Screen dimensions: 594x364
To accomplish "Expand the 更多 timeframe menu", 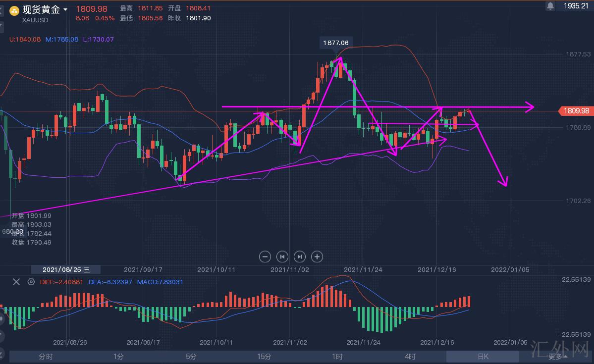I will pos(557,357).
